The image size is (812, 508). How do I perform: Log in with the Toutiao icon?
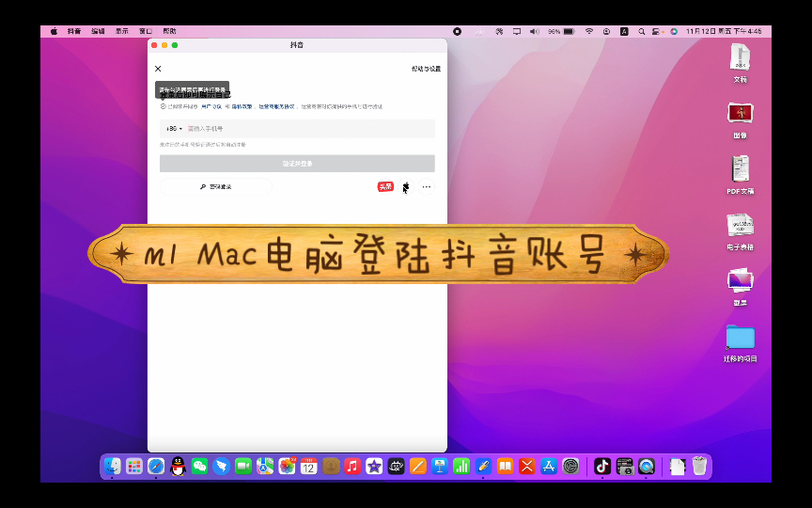click(x=385, y=186)
